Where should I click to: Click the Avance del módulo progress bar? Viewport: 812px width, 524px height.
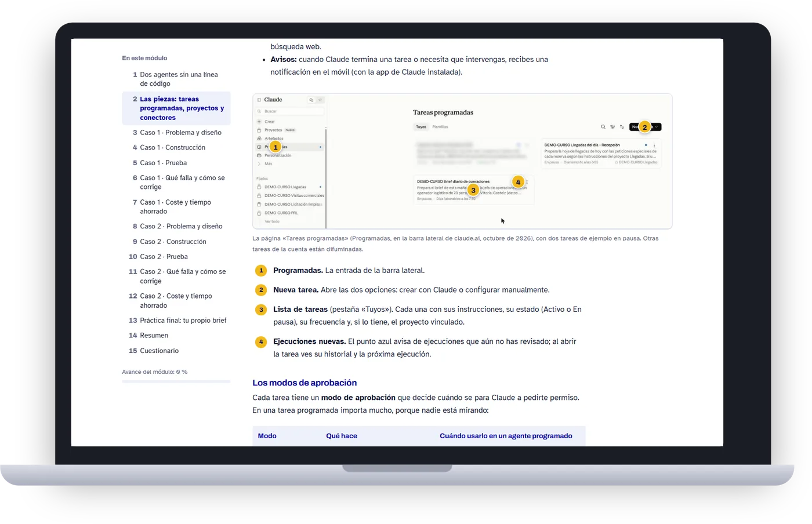pyautogui.click(x=176, y=381)
